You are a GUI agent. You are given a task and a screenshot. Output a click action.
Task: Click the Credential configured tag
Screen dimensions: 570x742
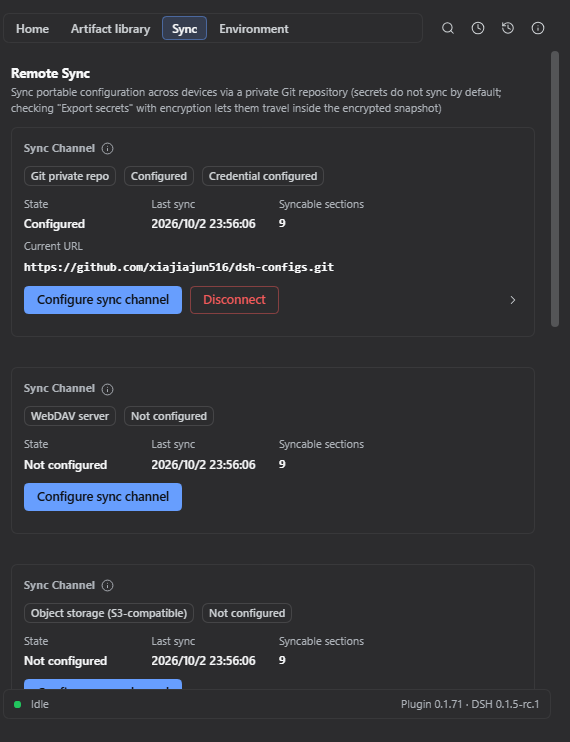[263, 176]
